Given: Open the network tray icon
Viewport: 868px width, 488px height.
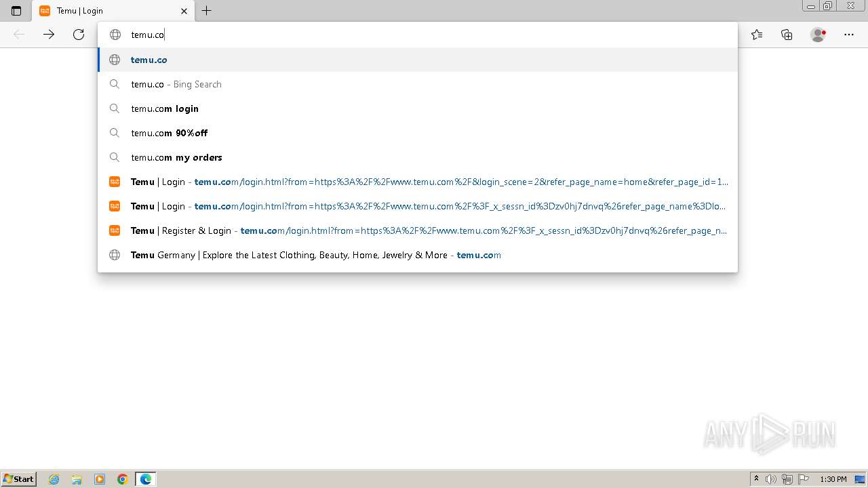Looking at the screenshot, I should 787,479.
